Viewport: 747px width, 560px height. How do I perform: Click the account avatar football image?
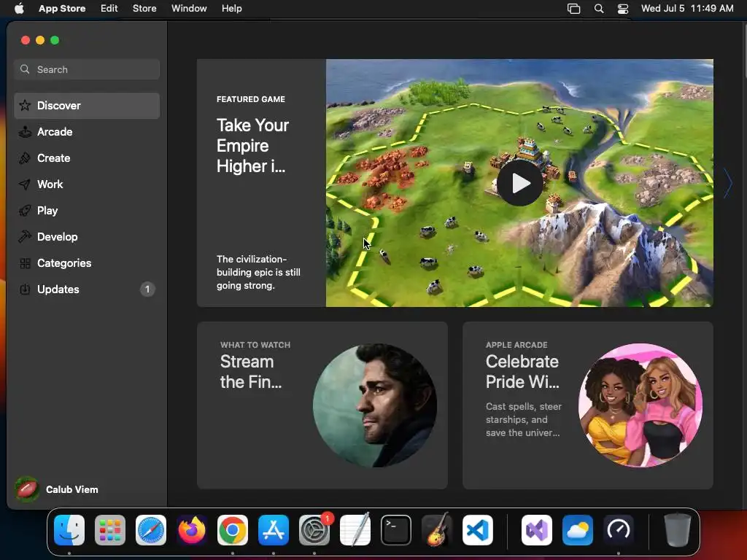[27, 489]
